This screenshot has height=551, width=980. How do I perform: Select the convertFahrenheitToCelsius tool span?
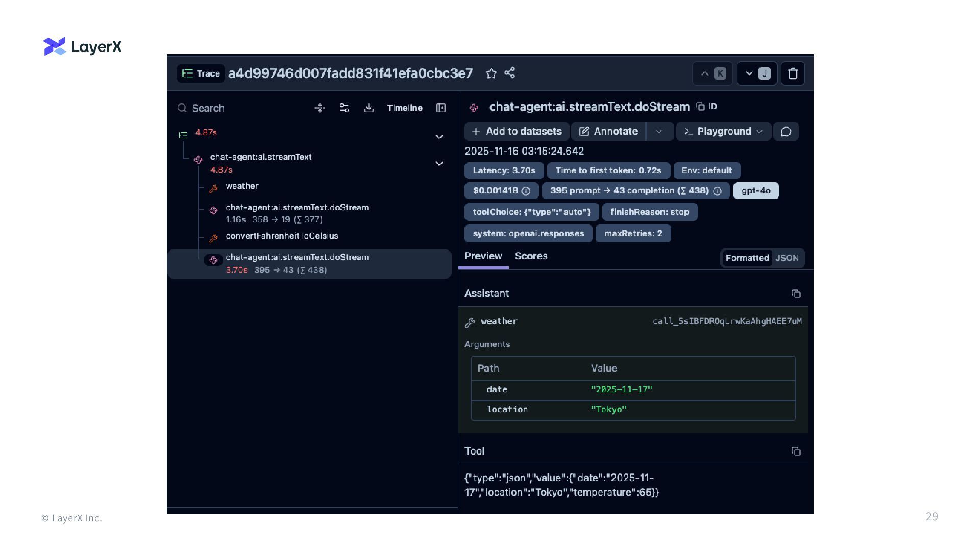pos(282,236)
